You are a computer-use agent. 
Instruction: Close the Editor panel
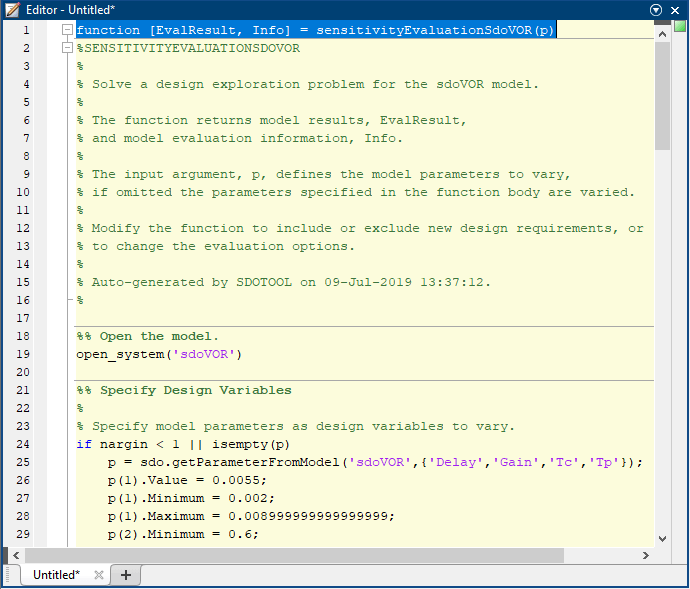point(675,10)
